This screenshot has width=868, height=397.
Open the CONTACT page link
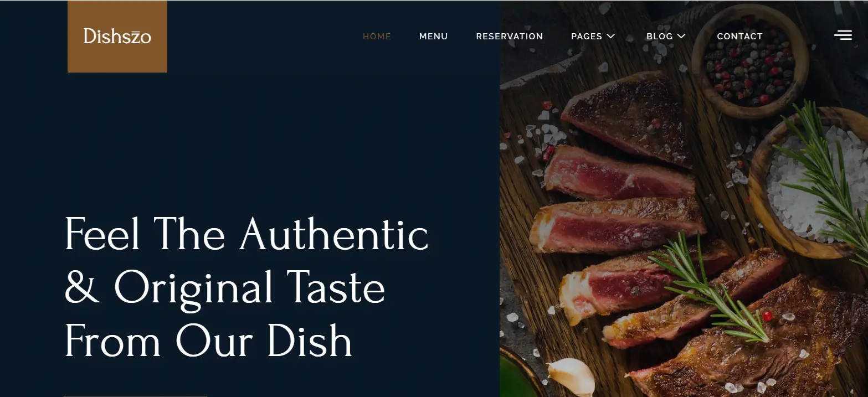pos(739,36)
